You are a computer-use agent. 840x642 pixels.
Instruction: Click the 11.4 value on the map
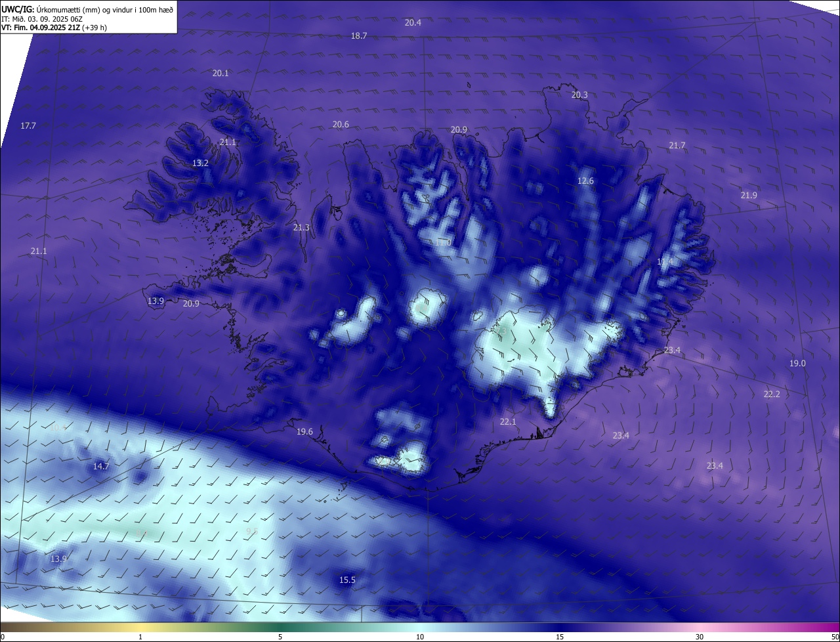(665, 262)
